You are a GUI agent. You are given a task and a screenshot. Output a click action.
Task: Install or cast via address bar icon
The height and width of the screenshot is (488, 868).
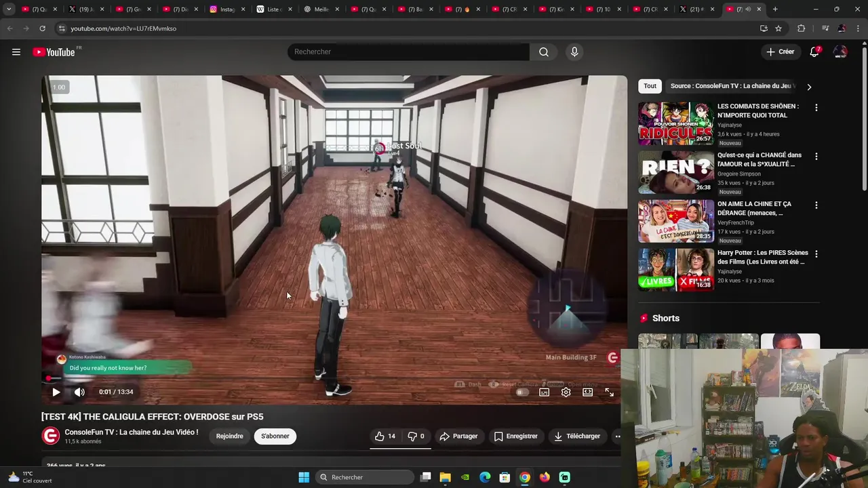click(764, 28)
